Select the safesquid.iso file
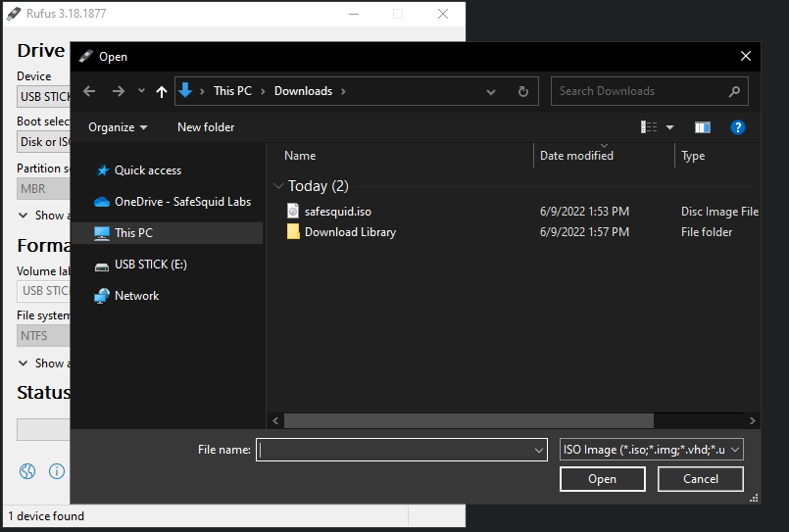Screen dimensions: 789x532 pyautogui.click(x=337, y=212)
